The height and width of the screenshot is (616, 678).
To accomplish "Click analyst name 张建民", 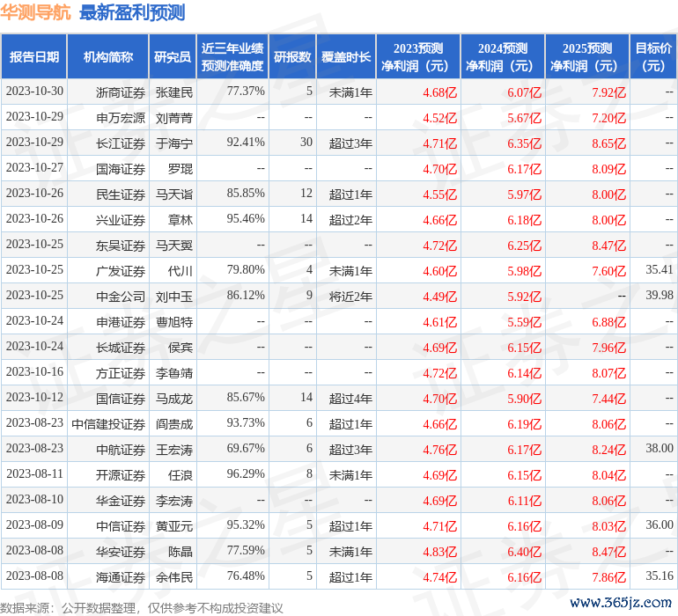I will coord(174,92).
